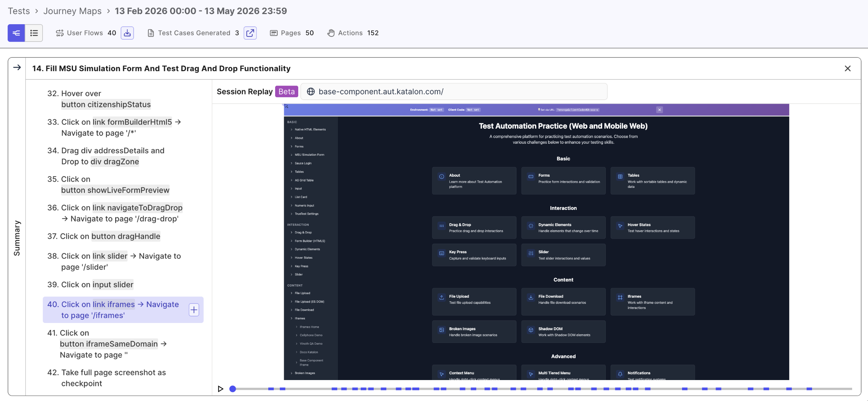Click the File Download card download icon

531,298
